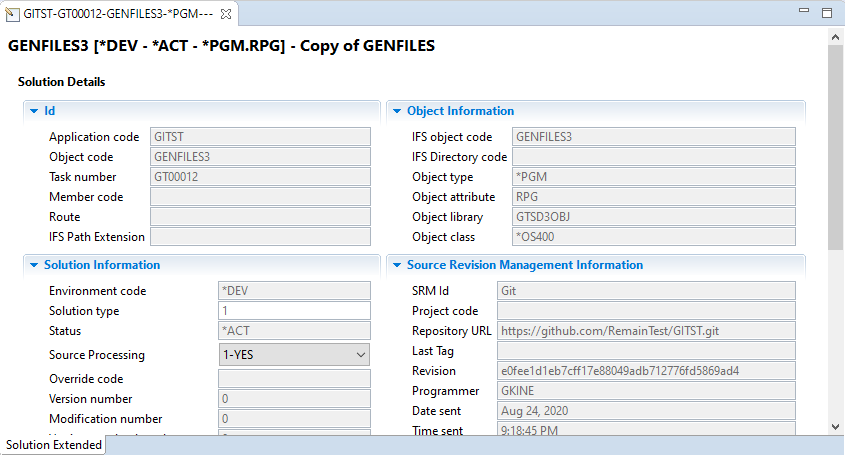Click the Programmer field

645,391
